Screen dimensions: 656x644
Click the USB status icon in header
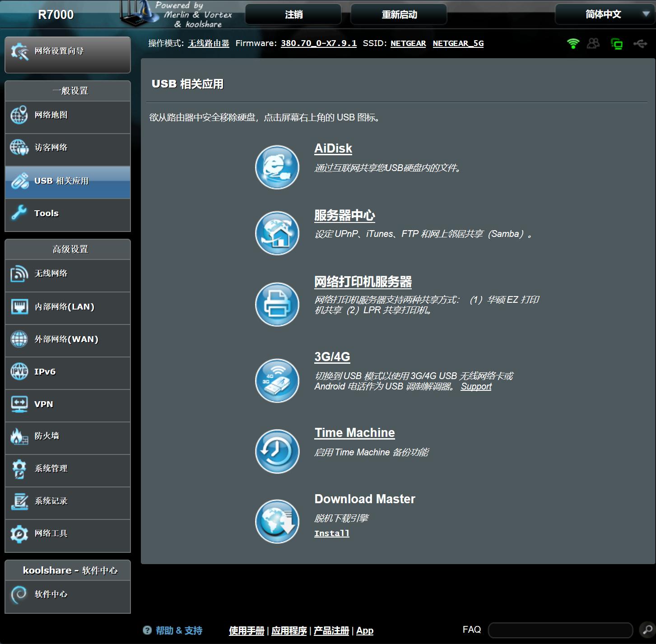point(640,44)
